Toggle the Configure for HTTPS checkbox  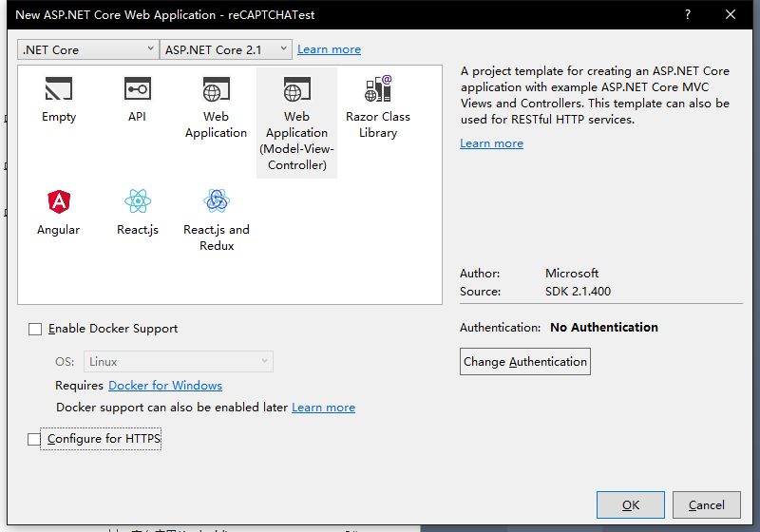pos(35,439)
